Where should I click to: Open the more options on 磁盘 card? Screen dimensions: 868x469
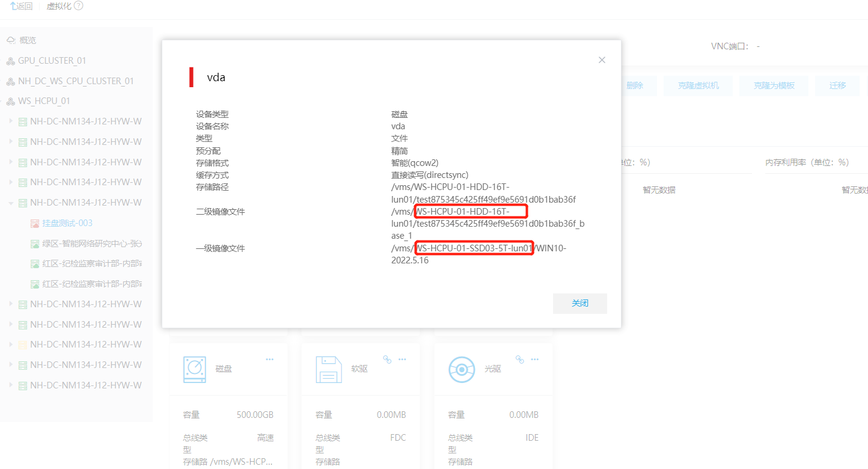[x=270, y=359]
